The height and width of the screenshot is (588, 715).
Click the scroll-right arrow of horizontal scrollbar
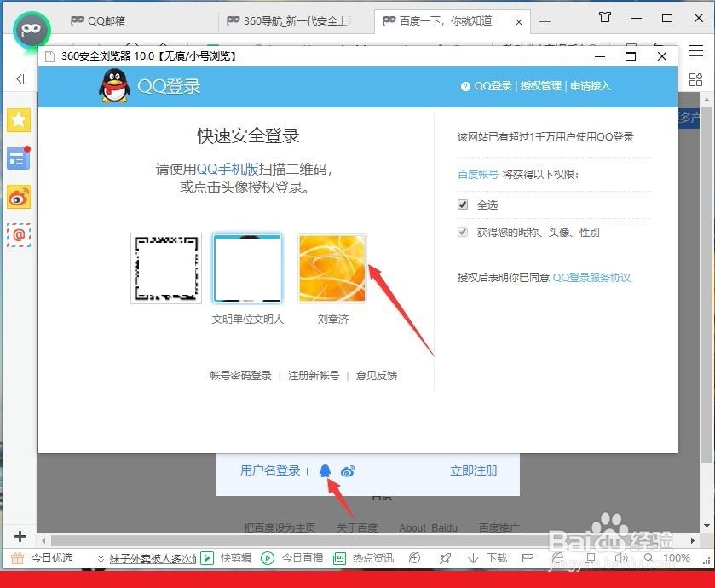[693, 540]
